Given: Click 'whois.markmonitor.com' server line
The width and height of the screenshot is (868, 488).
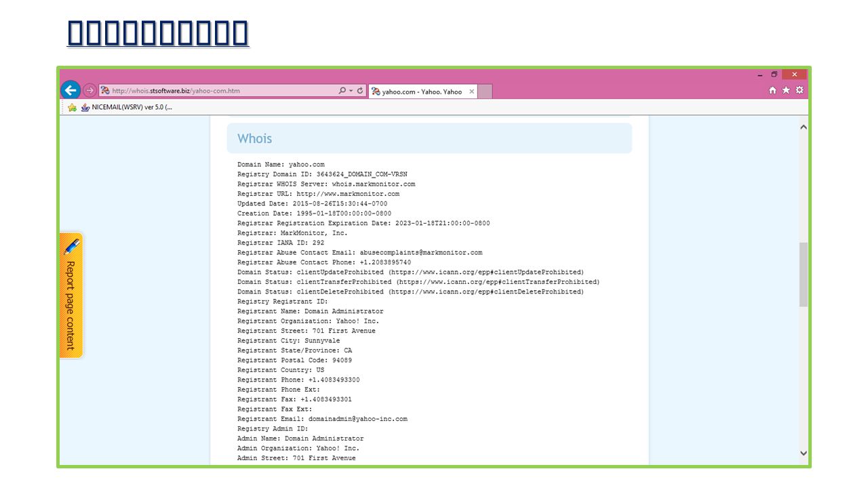Looking at the screenshot, I should click(326, 184).
